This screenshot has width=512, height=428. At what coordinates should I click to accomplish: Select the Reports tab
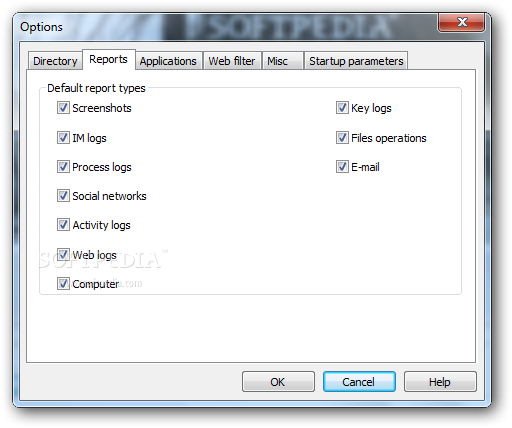point(108,59)
